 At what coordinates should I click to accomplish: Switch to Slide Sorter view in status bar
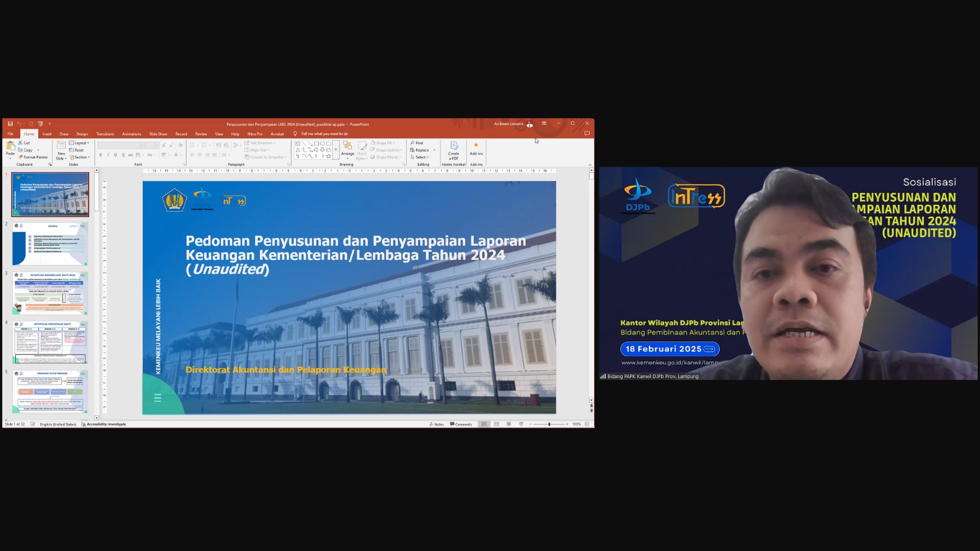497,424
